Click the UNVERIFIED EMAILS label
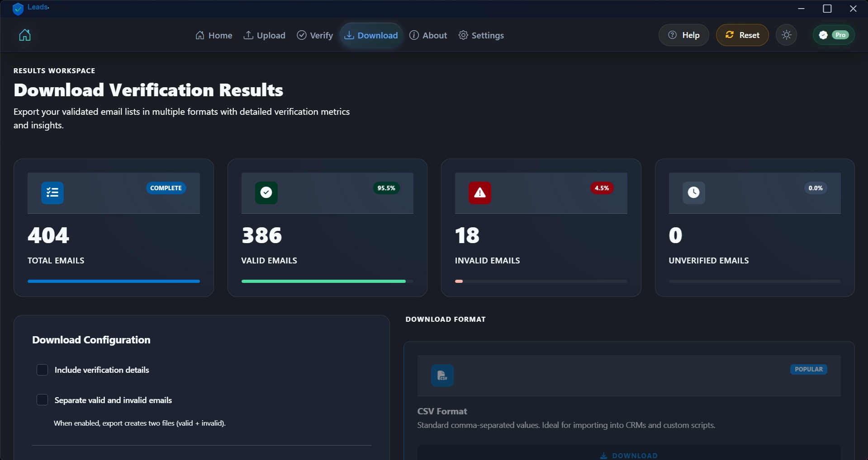Viewport: 868px width, 460px height. click(709, 261)
